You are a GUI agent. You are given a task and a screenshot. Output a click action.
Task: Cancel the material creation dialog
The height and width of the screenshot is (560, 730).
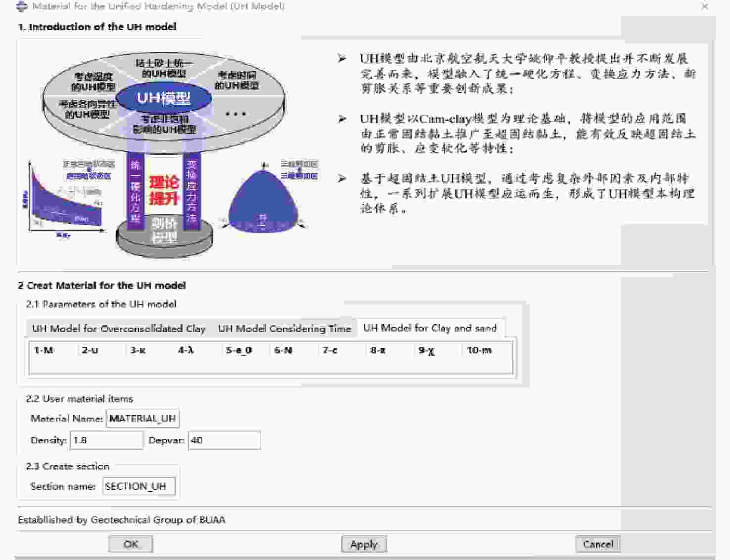(598, 544)
